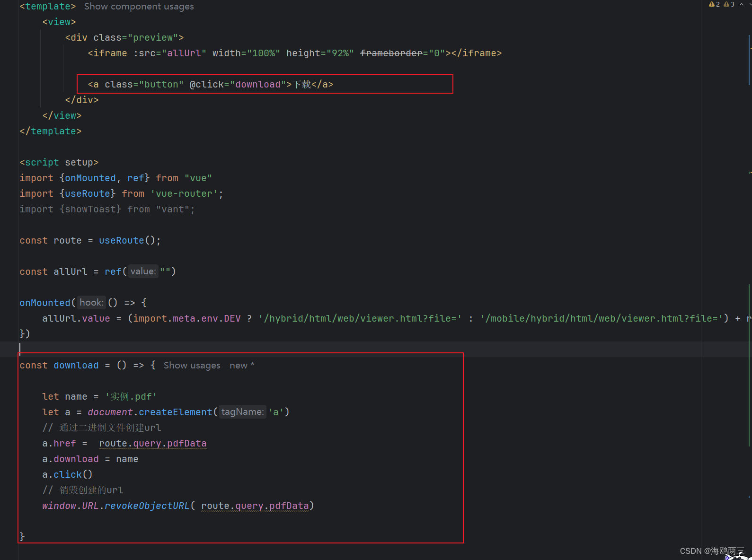Click the height="92%" attribute
Viewport: 752px width, 560px height.
320,53
